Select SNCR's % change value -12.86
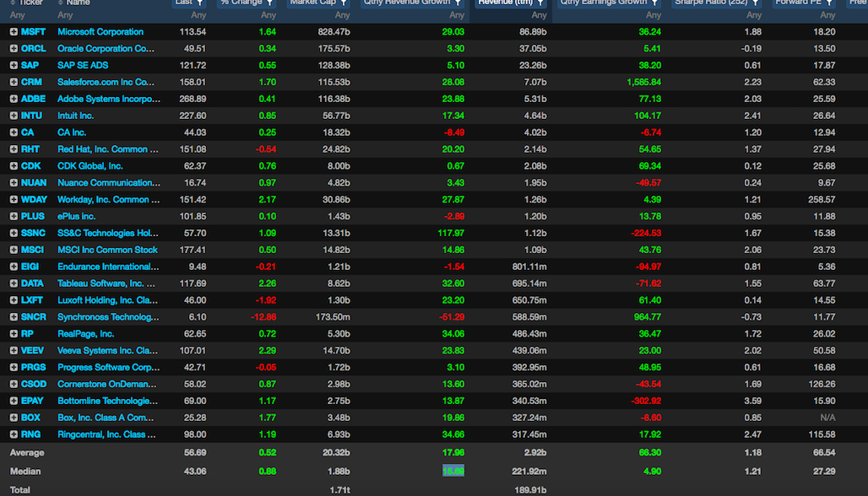 coord(263,317)
